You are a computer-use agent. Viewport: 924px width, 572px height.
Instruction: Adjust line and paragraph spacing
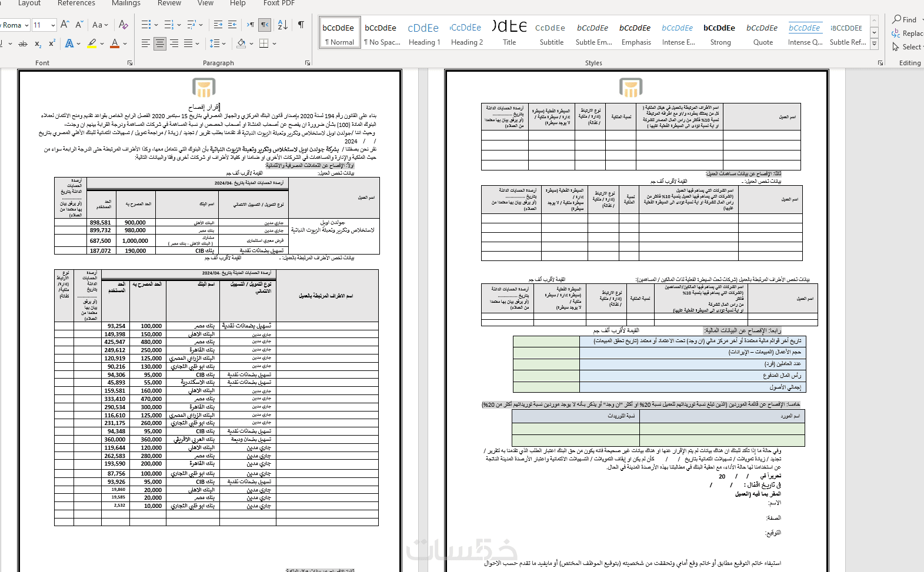pos(214,44)
